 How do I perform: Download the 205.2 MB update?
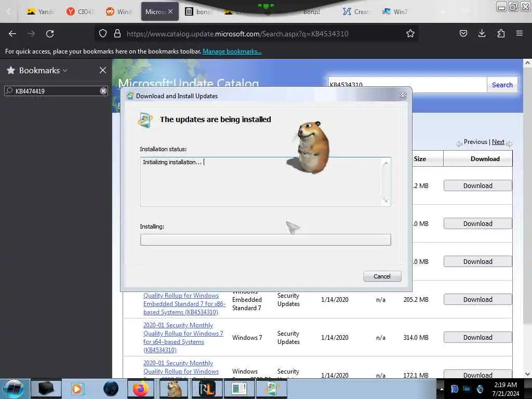tap(477, 299)
